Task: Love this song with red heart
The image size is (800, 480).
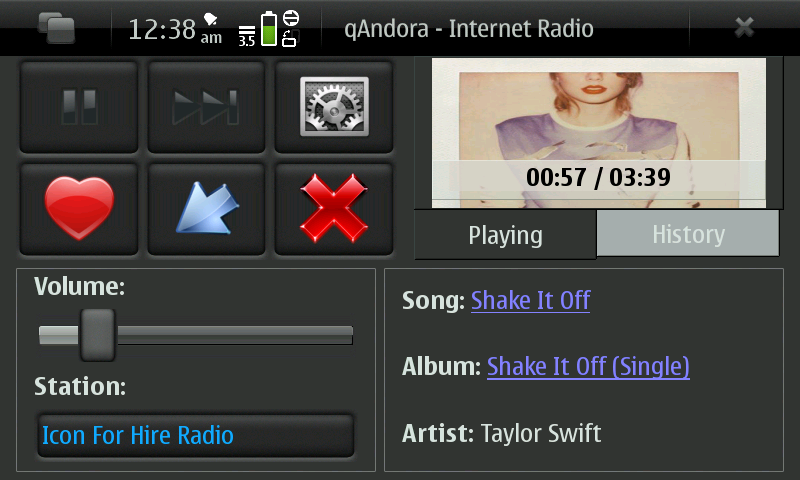Action: tap(79, 209)
